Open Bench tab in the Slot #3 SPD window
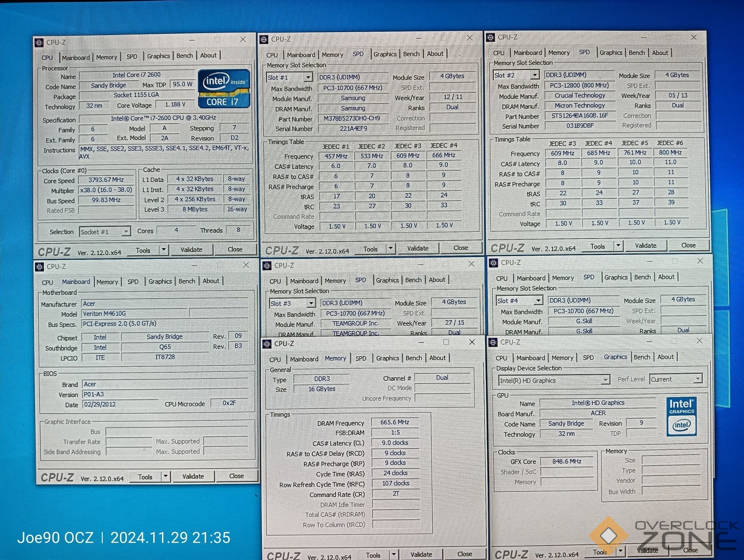The image size is (744, 560). (414, 280)
